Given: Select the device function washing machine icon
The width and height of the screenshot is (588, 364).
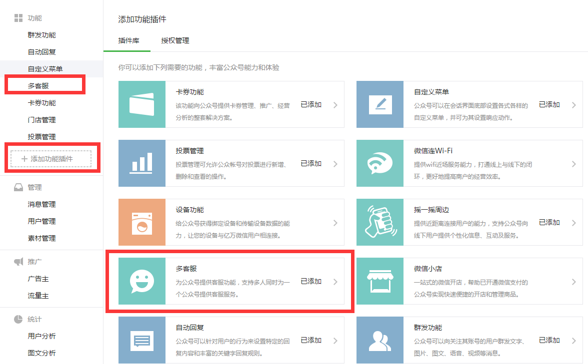Looking at the screenshot, I should tap(142, 222).
